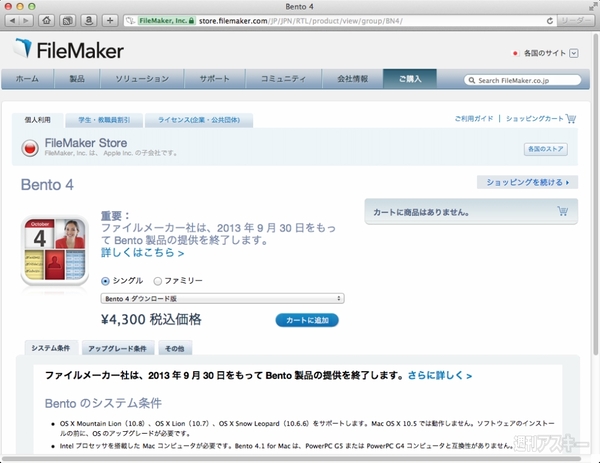Select the 学生・教職員割引 store tab
This screenshot has width=600, height=463.
tap(104, 120)
